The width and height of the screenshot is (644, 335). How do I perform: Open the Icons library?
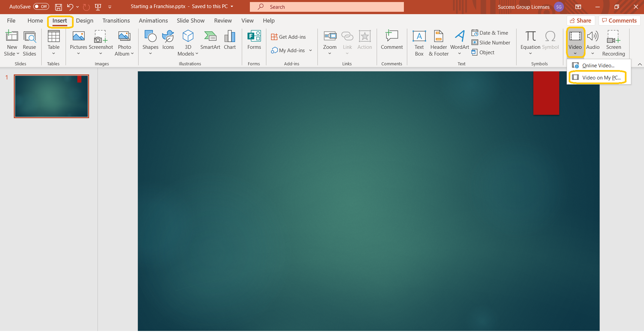click(x=168, y=40)
